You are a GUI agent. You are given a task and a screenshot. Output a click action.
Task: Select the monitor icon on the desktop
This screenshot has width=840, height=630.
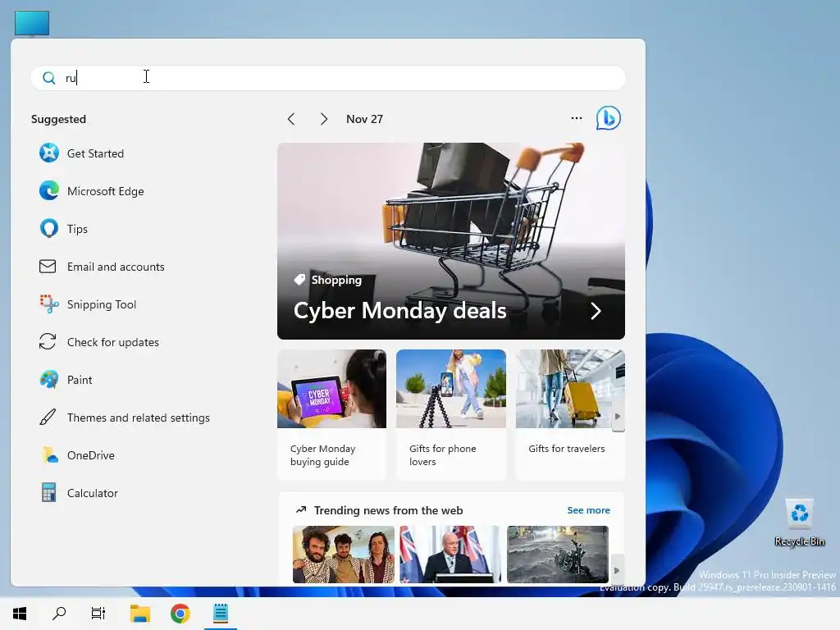[32, 23]
